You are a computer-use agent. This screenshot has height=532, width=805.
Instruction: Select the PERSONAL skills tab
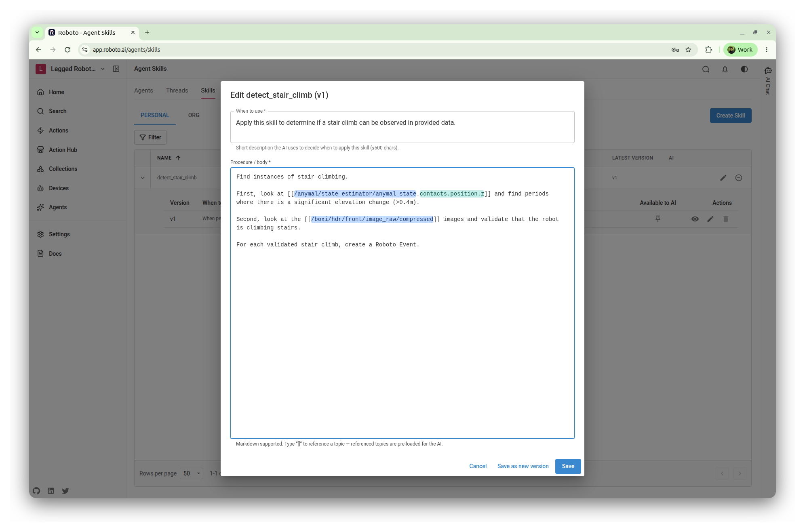(x=155, y=115)
